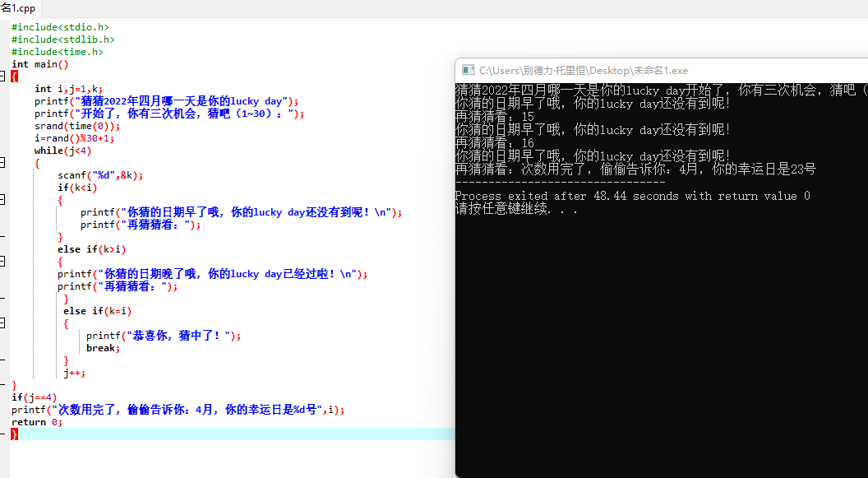
Task: Click the return 0; line
Action: click(37, 422)
